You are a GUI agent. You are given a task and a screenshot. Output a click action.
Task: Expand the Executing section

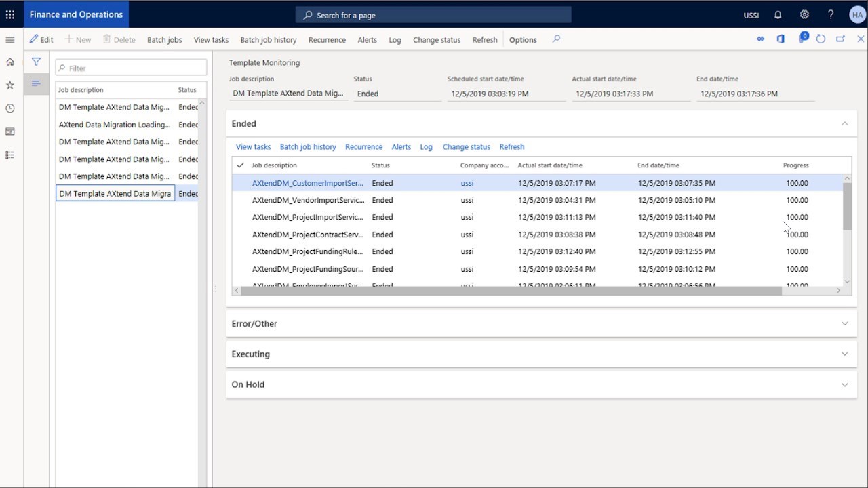[x=844, y=354]
